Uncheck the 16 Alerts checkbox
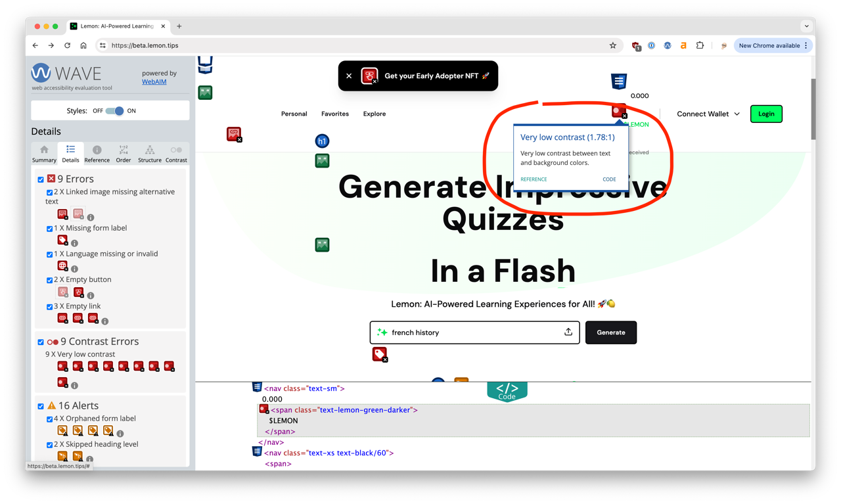The width and height of the screenshot is (841, 504). (x=41, y=406)
